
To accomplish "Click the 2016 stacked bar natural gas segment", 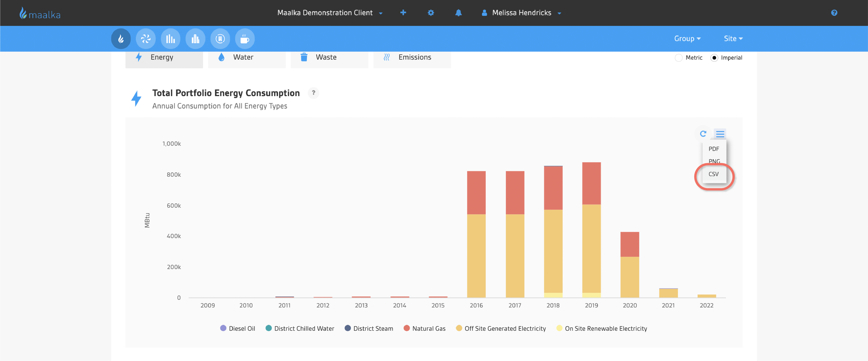I will point(476,193).
